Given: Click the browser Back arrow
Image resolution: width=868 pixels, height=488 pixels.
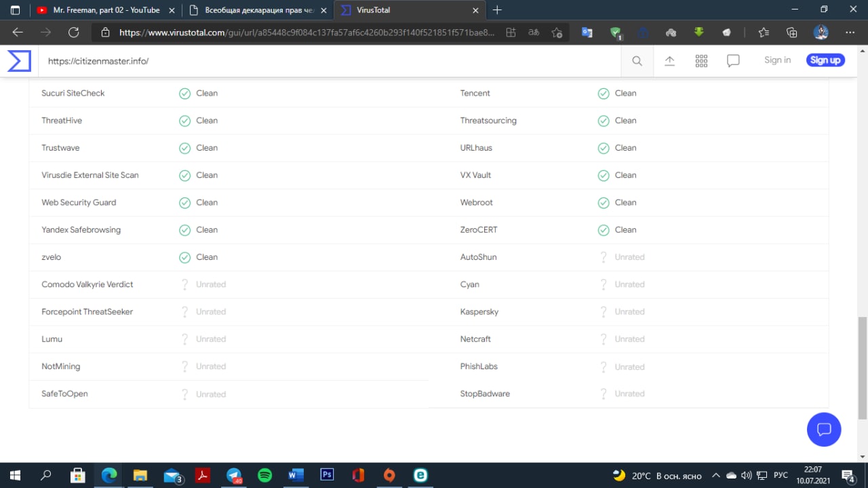Looking at the screenshot, I should tap(18, 32).
